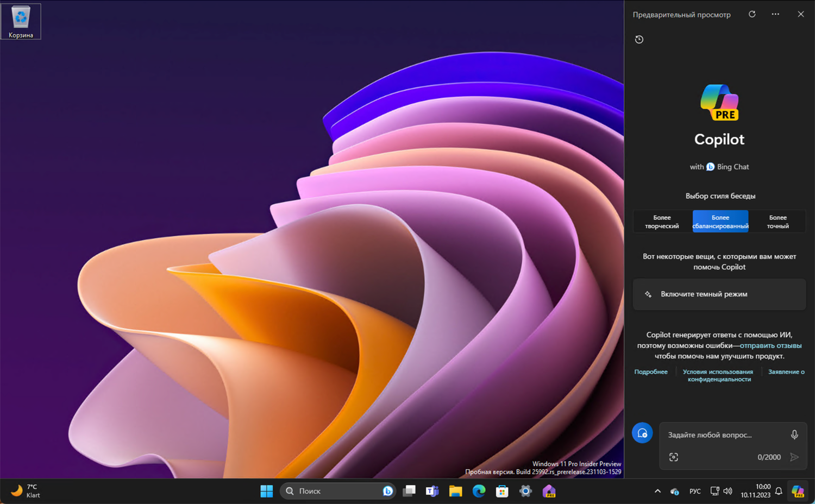Open the weather widget showing 7°C
Screen dimensions: 815x504
[26, 491]
